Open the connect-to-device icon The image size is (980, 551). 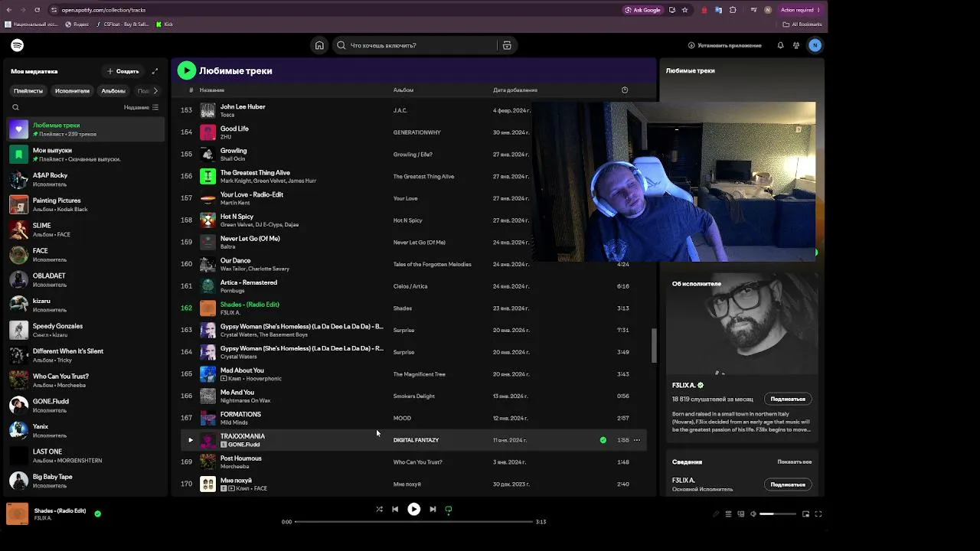coord(740,514)
